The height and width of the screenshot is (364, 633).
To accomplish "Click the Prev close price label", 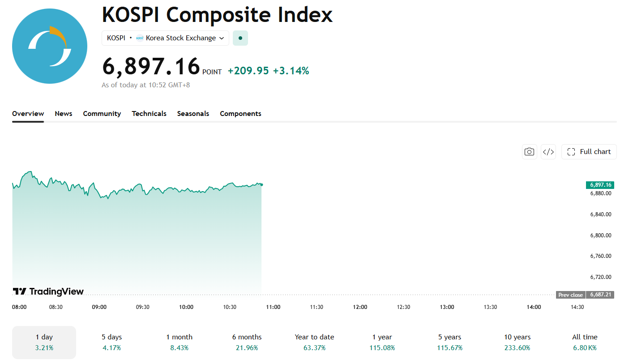I will pos(570,295).
